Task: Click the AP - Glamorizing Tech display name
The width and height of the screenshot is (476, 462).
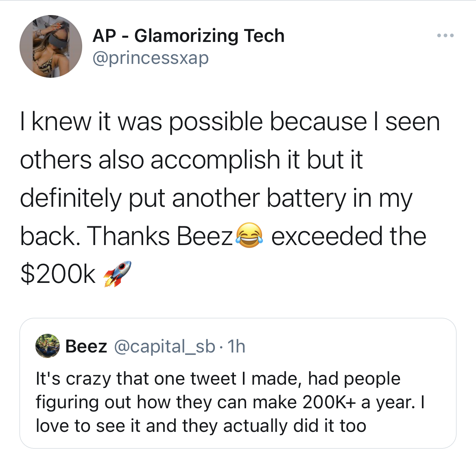Action: click(188, 36)
